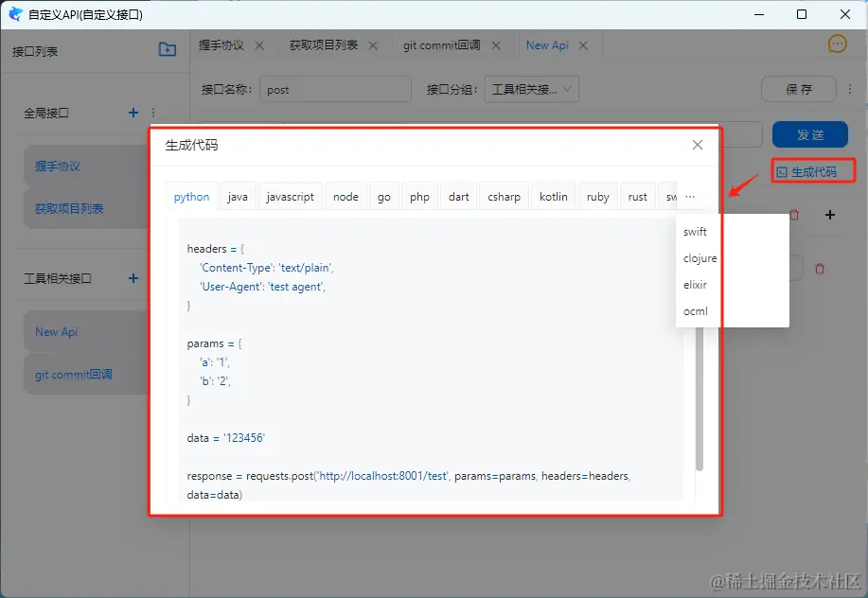868x598 pixels.
Task: Open vertical dots menu beside 保存
Action: 850,89
